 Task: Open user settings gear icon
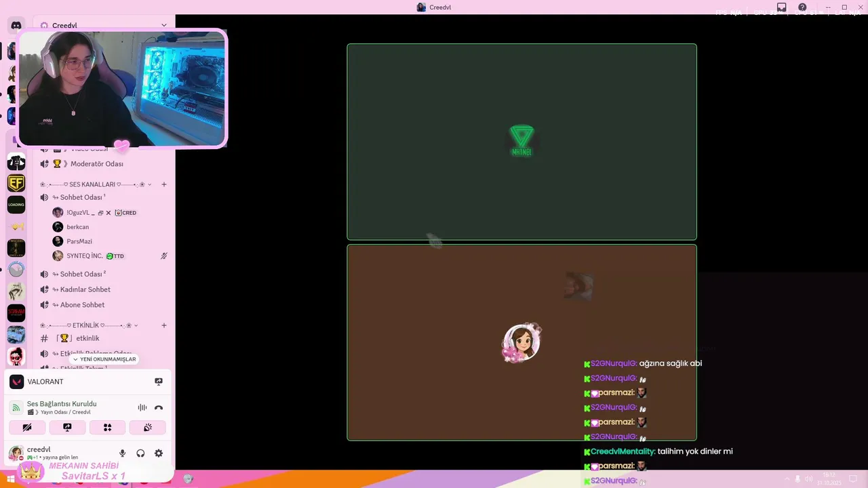point(159,453)
